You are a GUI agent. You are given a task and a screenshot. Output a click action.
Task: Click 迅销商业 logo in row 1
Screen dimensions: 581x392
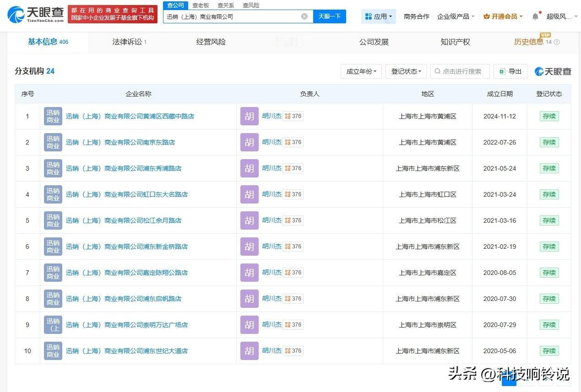coord(53,116)
